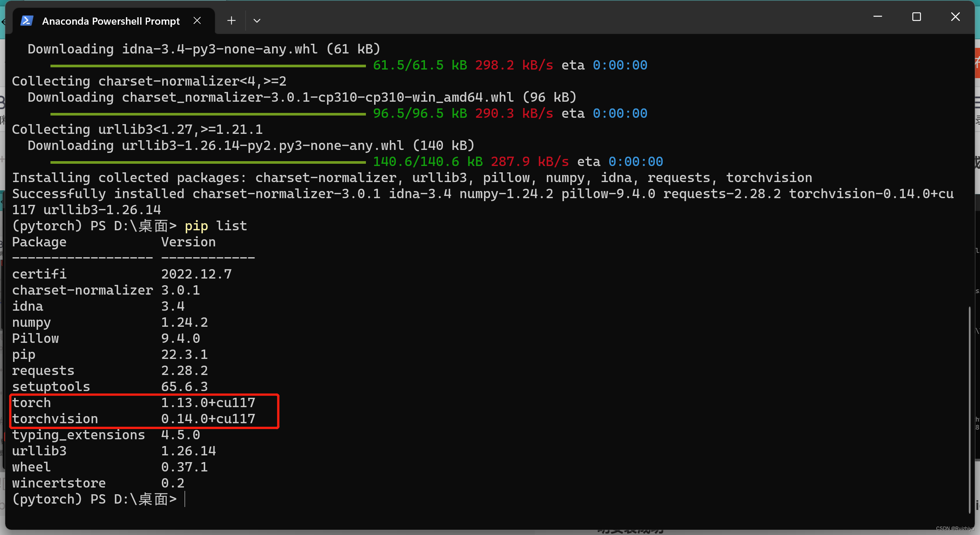Click pip version '22.3.1'

point(185,355)
